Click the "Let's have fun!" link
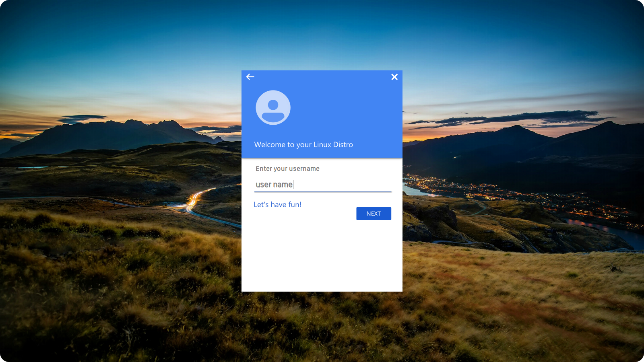This screenshot has height=362, width=644. pyautogui.click(x=277, y=204)
